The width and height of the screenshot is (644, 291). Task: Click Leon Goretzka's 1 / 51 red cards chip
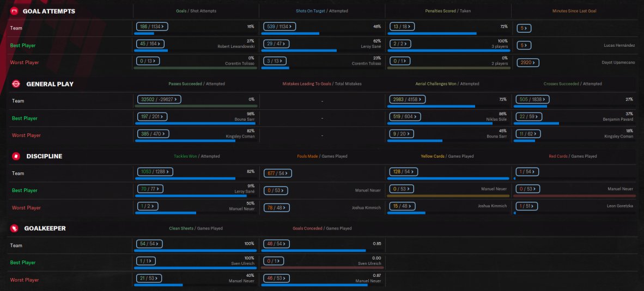[x=527, y=206]
